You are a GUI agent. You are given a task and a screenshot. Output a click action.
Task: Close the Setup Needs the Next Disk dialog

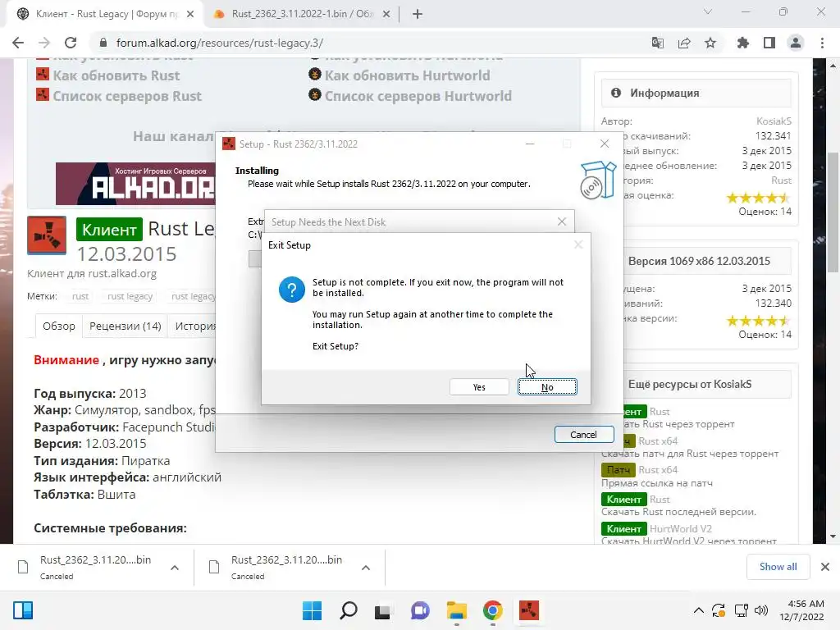[x=561, y=221]
